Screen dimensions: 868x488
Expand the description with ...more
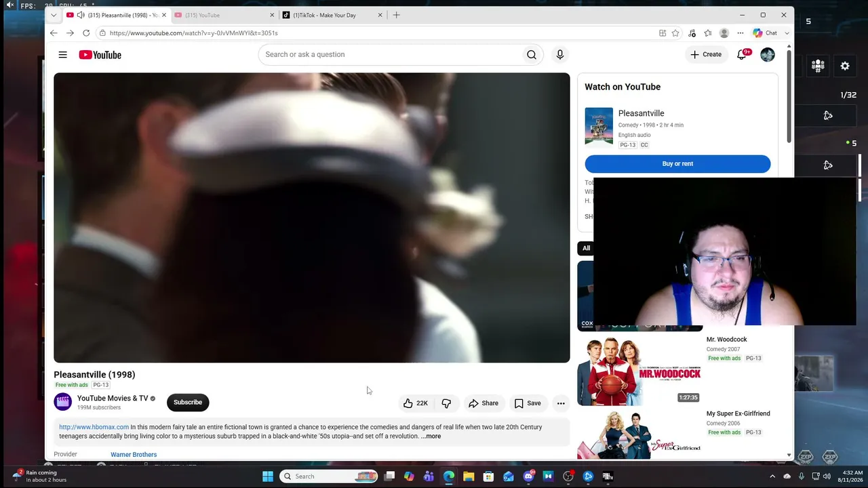click(431, 436)
